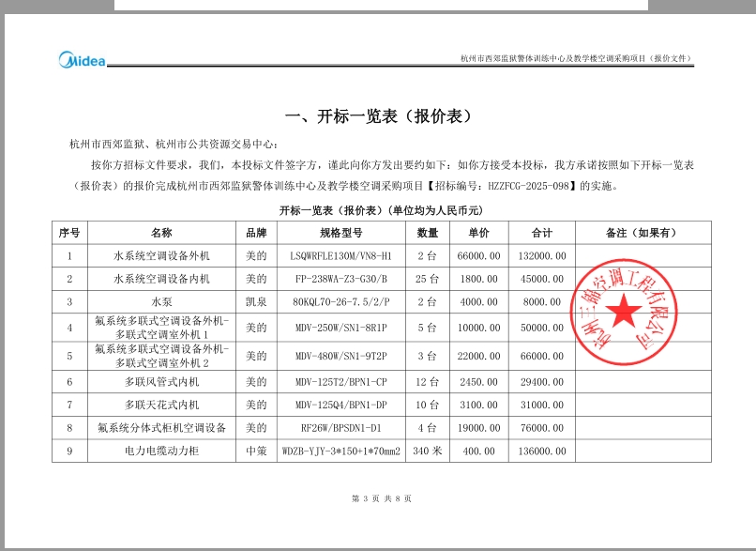Click the addressee line "杭州市西郊监狱、杭州市公共资源交易中心："
Screen dimensions: 756x551
(174, 144)
